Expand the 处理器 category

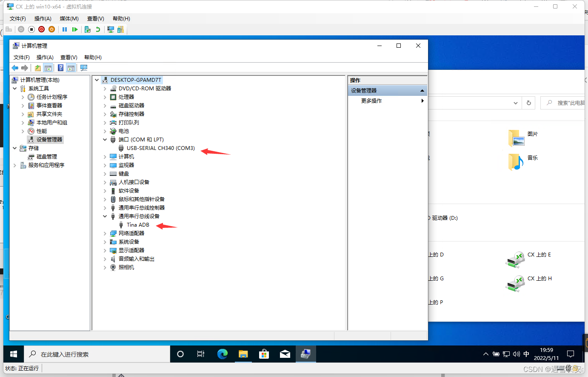pos(105,97)
